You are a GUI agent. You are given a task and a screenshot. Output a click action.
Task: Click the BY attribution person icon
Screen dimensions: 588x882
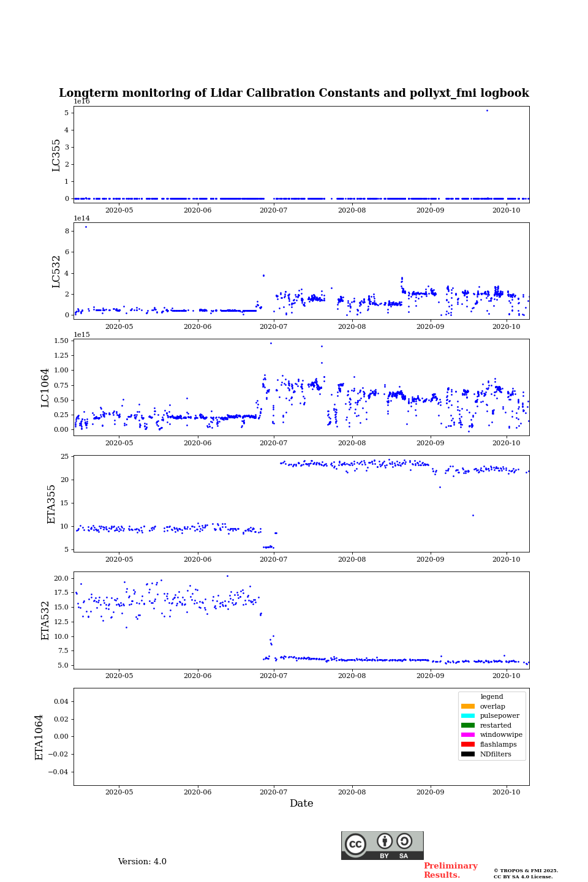(385, 841)
